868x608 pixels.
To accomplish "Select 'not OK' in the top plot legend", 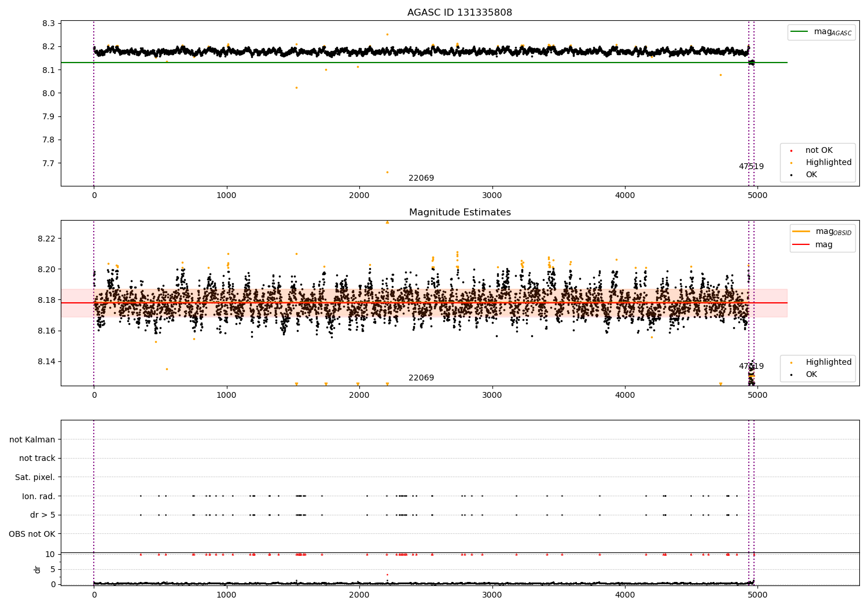I will 819,151.
